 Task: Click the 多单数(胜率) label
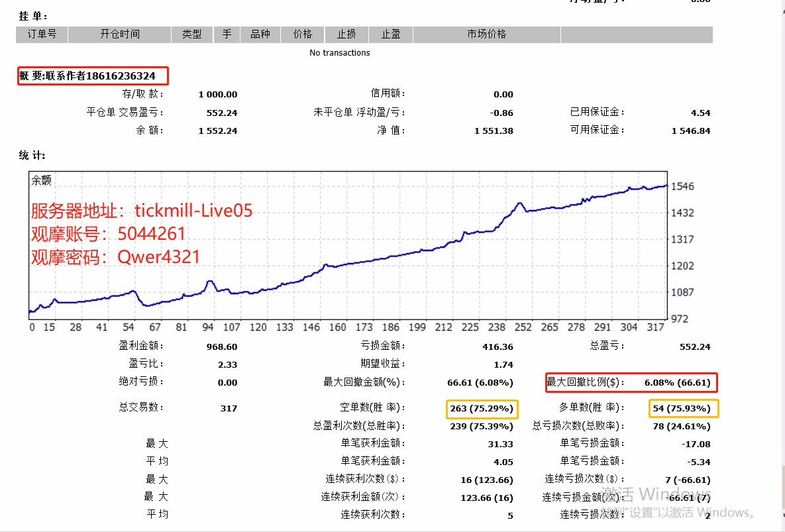tap(592, 407)
